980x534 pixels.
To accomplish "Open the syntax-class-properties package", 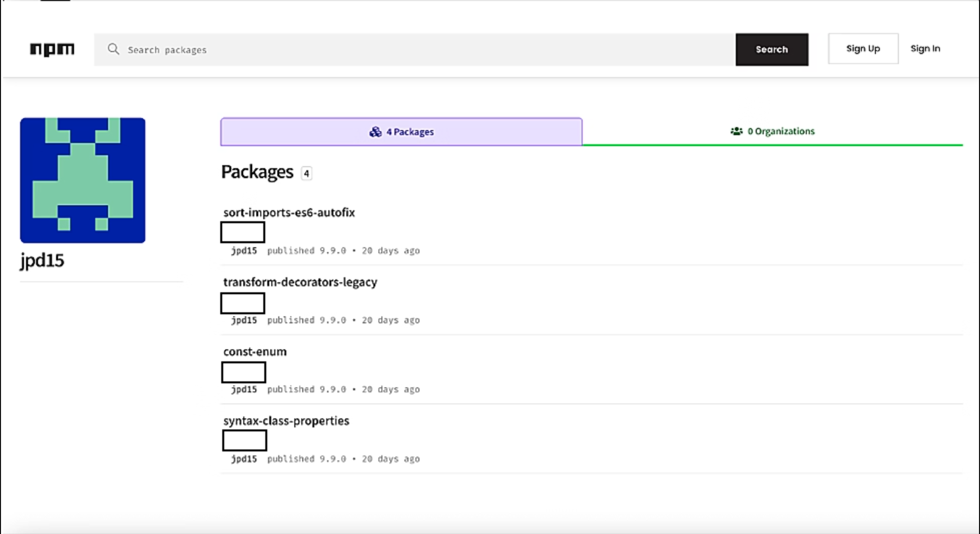I will pos(286,420).
